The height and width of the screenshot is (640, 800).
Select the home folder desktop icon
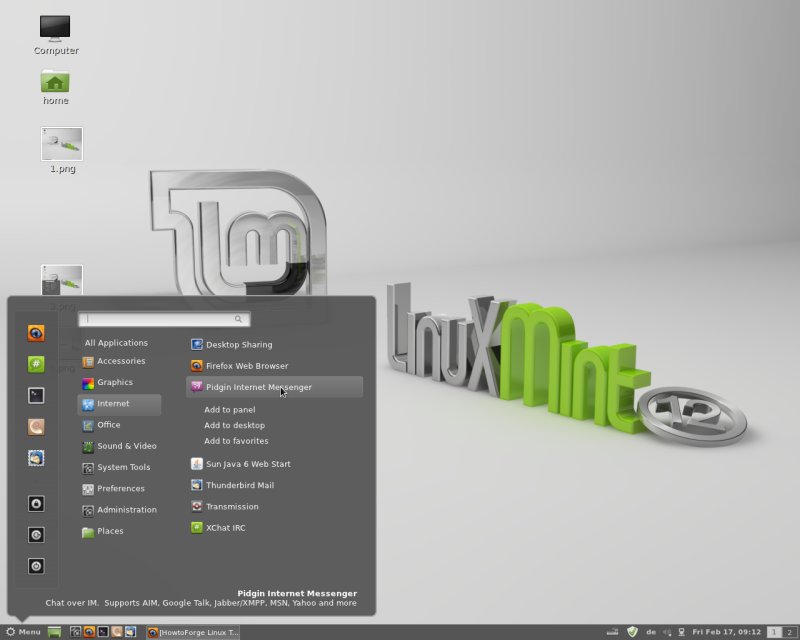coord(55,87)
